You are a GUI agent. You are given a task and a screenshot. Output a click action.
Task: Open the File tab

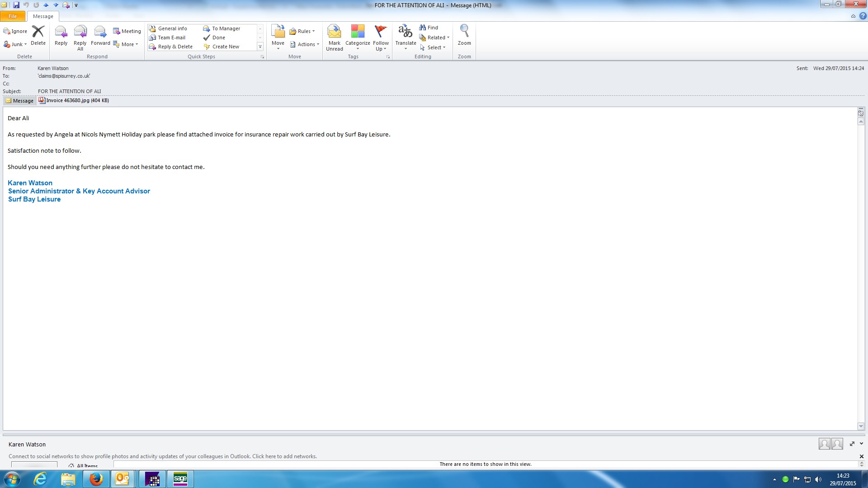(x=13, y=16)
